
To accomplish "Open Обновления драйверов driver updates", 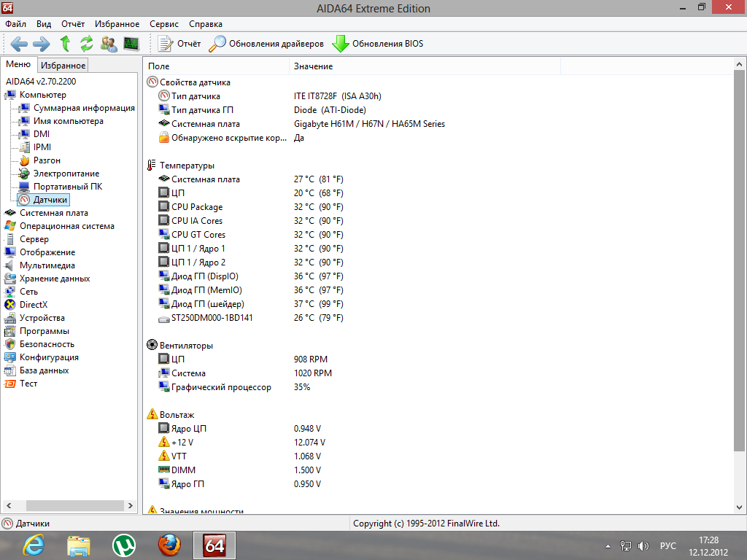I will (266, 44).
